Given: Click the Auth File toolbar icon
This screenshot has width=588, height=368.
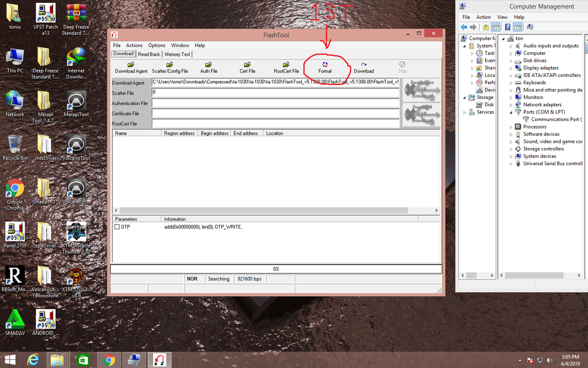Looking at the screenshot, I should (209, 65).
